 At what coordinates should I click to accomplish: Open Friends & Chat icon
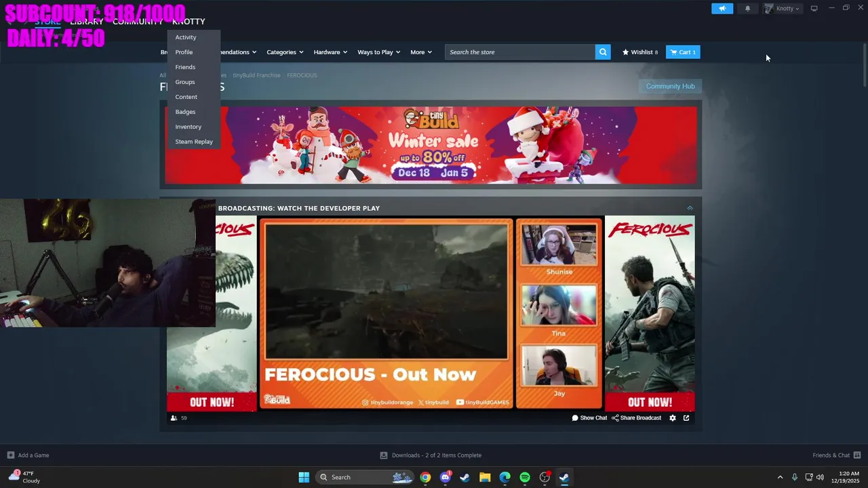[x=857, y=455]
